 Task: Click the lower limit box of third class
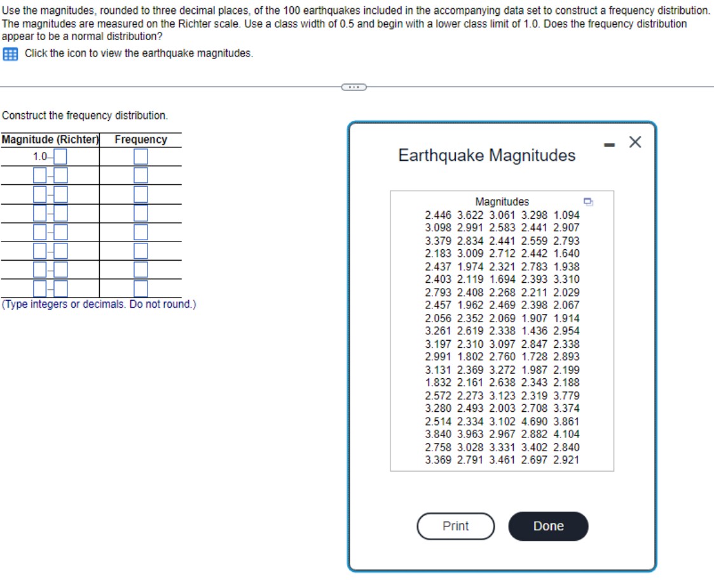pos(39,195)
